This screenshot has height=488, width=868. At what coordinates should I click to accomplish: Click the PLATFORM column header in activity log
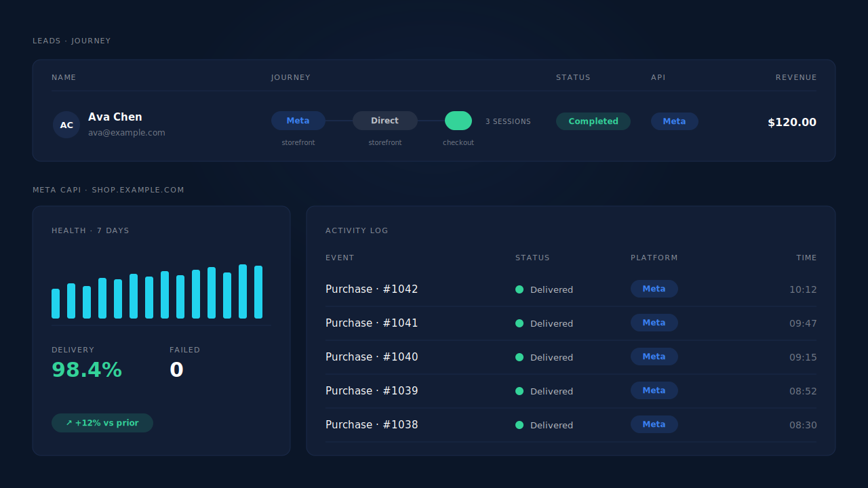(x=654, y=258)
